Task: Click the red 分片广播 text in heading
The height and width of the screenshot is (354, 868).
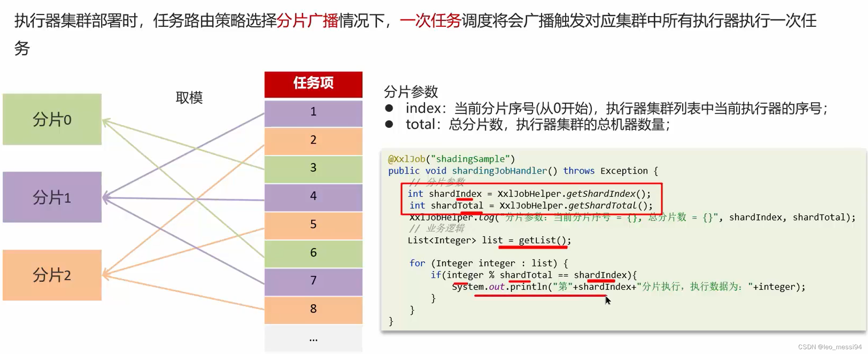Action: (x=308, y=20)
